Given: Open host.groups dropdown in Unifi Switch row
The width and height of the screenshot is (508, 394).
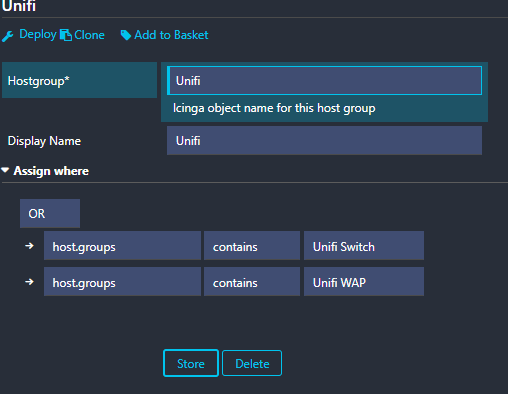Looking at the screenshot, I should pyautogui.click(x=122, y=246).
